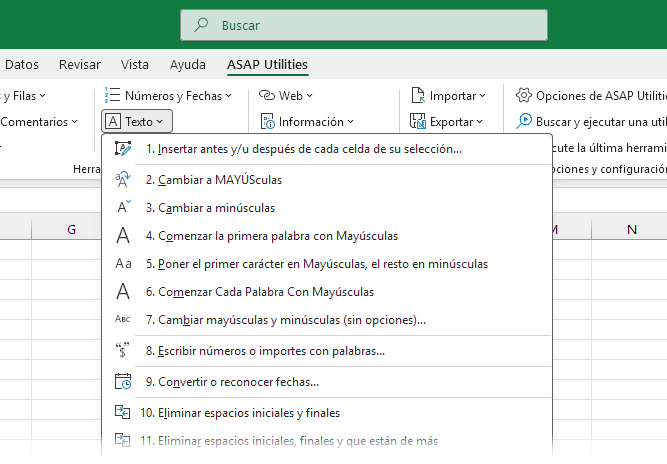
Task: Expand the y Filas dropdown
Action: coord(23,96)
